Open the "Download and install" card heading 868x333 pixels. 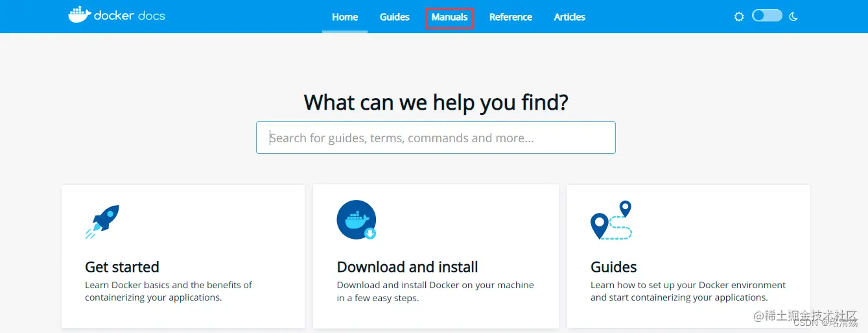[x=407, y=267]
